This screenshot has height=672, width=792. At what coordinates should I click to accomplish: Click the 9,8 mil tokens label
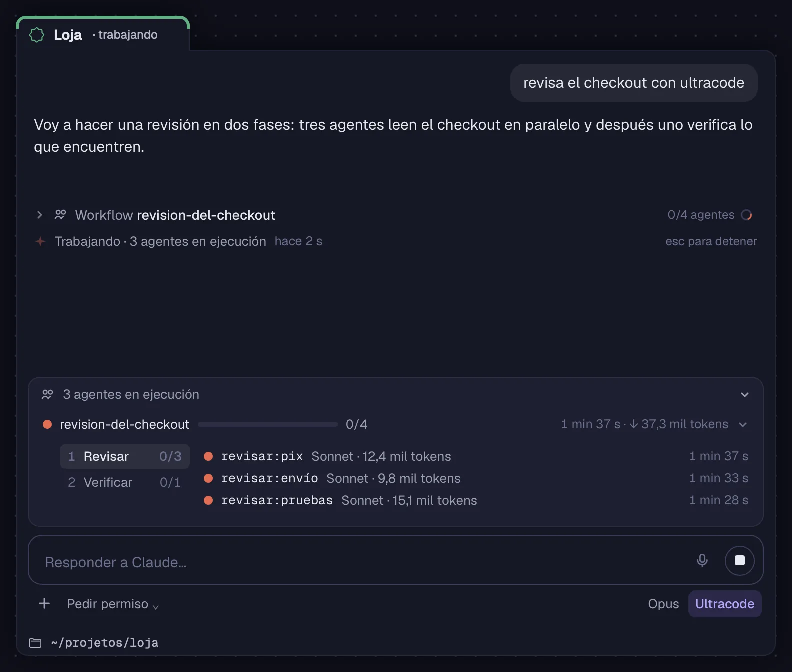(419, 478)
